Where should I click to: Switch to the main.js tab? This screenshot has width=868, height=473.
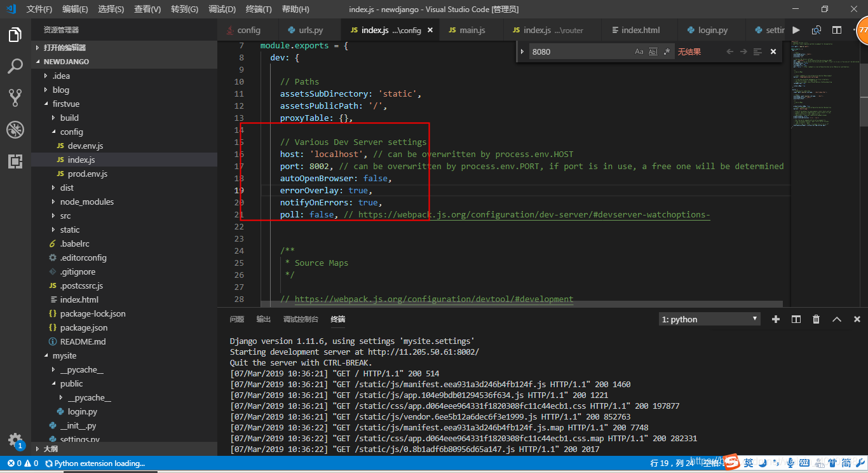471,30
